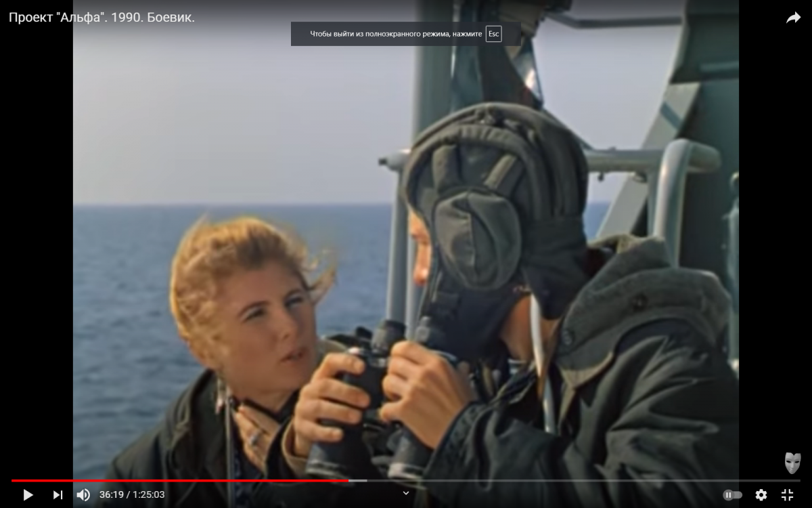Seek on the red progress bar
This screenshot has height=508, width=812.
point(406,480)
